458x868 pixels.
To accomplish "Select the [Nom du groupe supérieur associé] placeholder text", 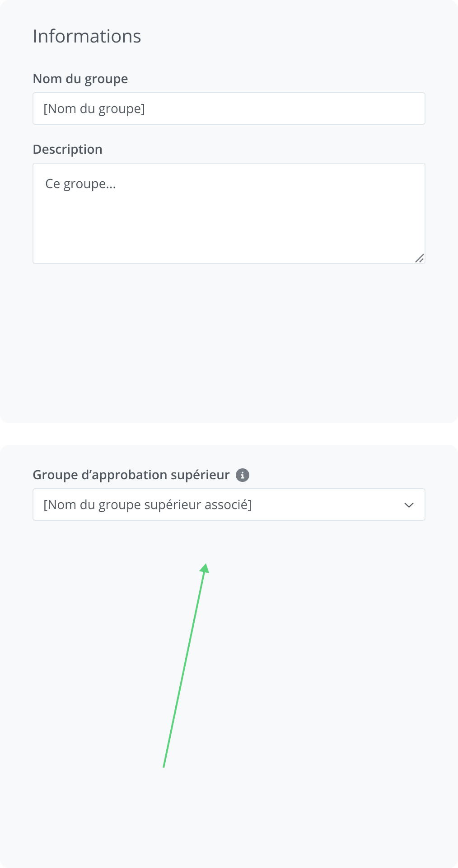I will click(x=147, y=505).
